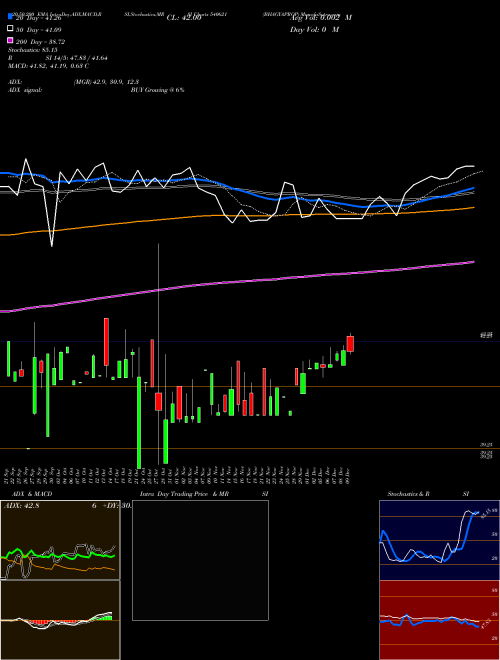Click the 'MACD: 41.82, 41.19, 0.63 C' line
Image resolution: width=500 pixels, height=660 pixels.
[x=48, y=66]
